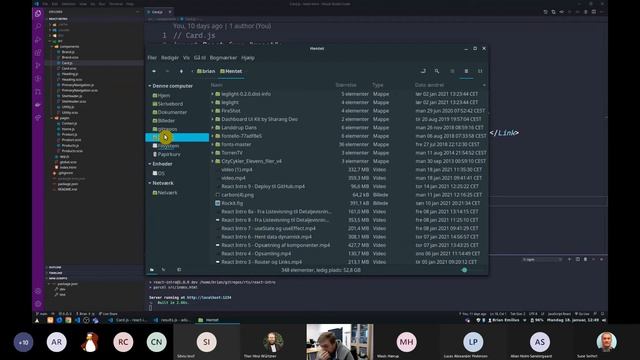Image resolution: width=640 pixels, height=360 pixels.
Task: Sort by the Dato ændret column header
Action: 429,85
